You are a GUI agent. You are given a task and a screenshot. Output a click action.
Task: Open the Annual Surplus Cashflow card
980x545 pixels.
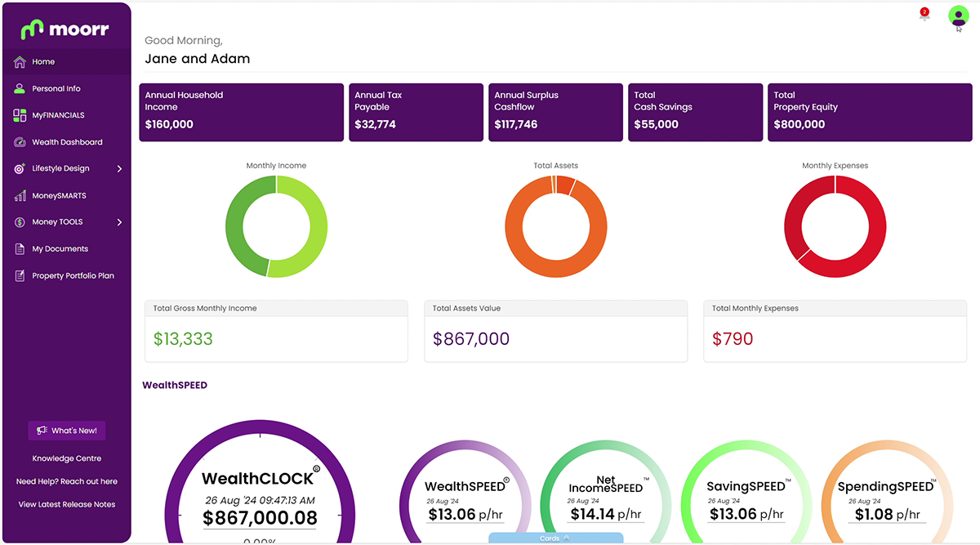555,112
